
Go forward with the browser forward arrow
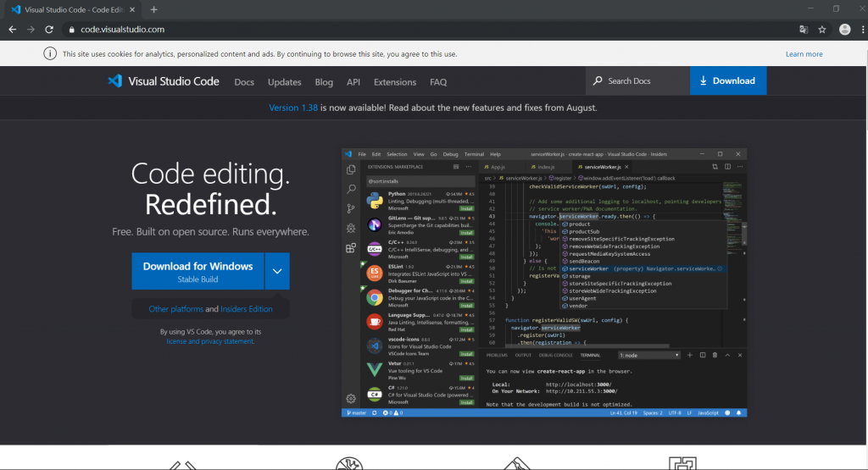(31, 30)
